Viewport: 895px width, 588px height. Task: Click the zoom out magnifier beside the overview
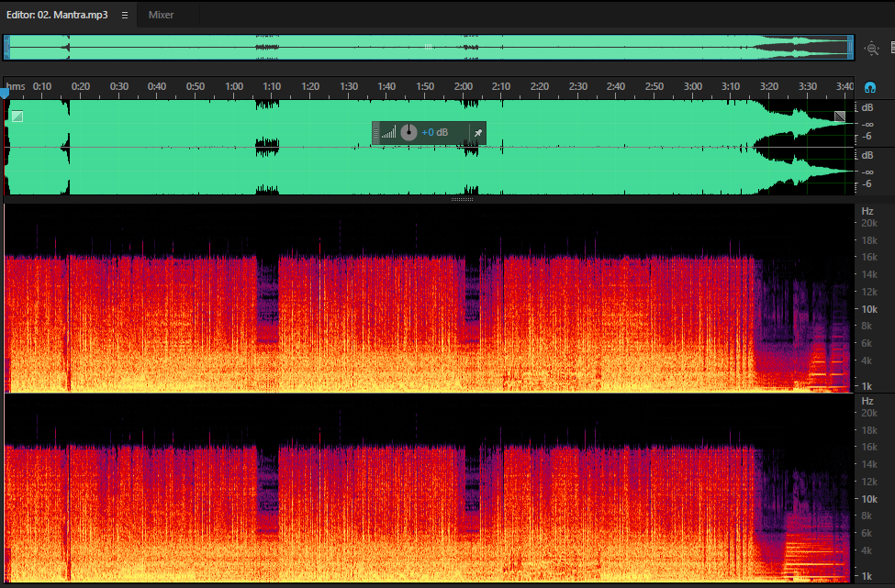[872, 49]
